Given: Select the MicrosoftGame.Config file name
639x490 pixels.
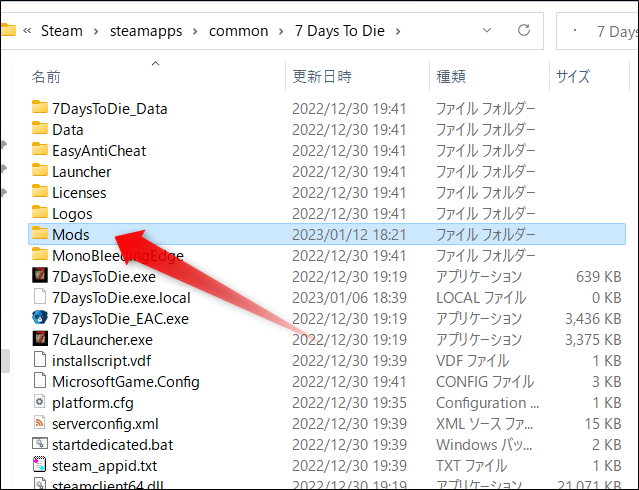Looking at the screenshot, I should pyautogui.click(x=126, y=382).
